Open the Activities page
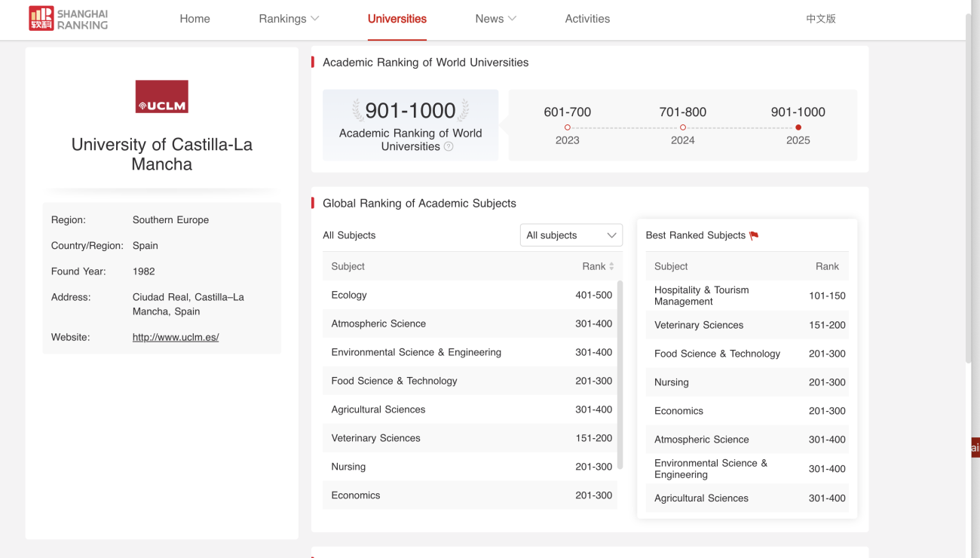This screenshot has height=558, width=980. click(x=587, y=19)
